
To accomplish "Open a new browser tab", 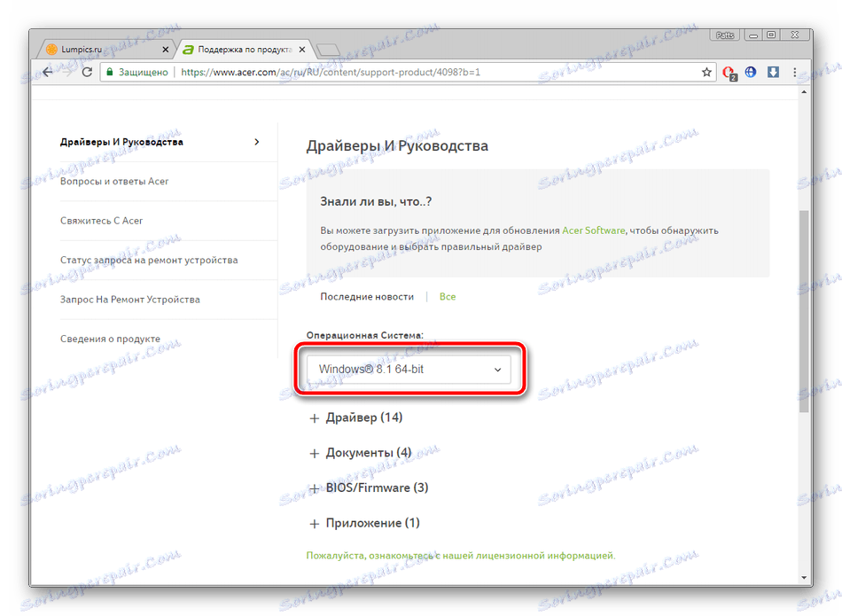I will 328,50.
